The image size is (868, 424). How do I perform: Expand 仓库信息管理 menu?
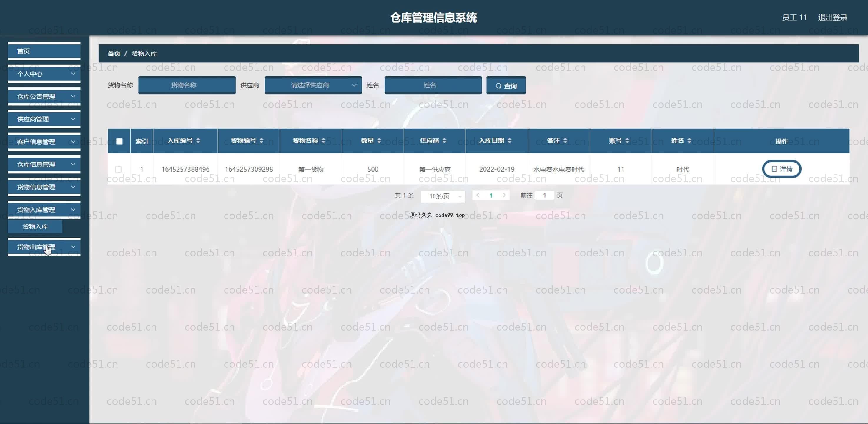coord(44,164)
